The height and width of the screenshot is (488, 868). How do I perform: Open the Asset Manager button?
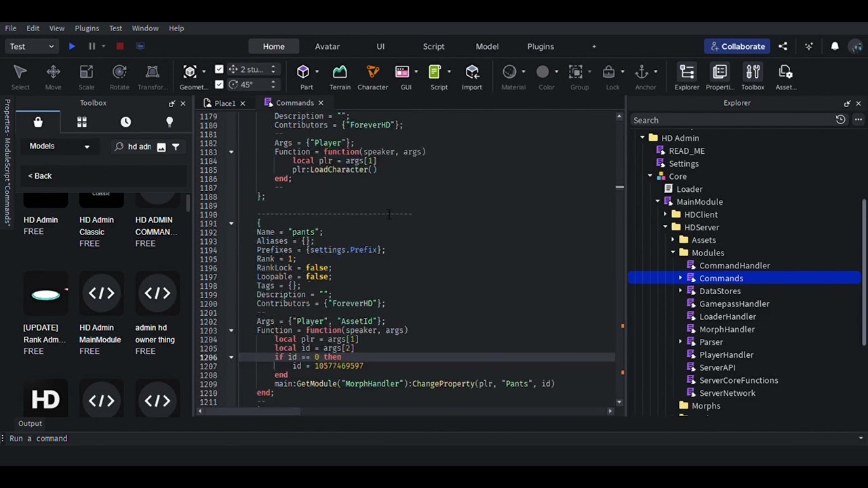(x=785, y=76)
